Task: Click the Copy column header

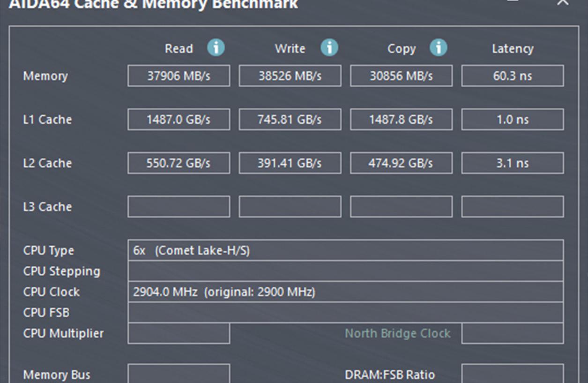Action: pos(402,49)
